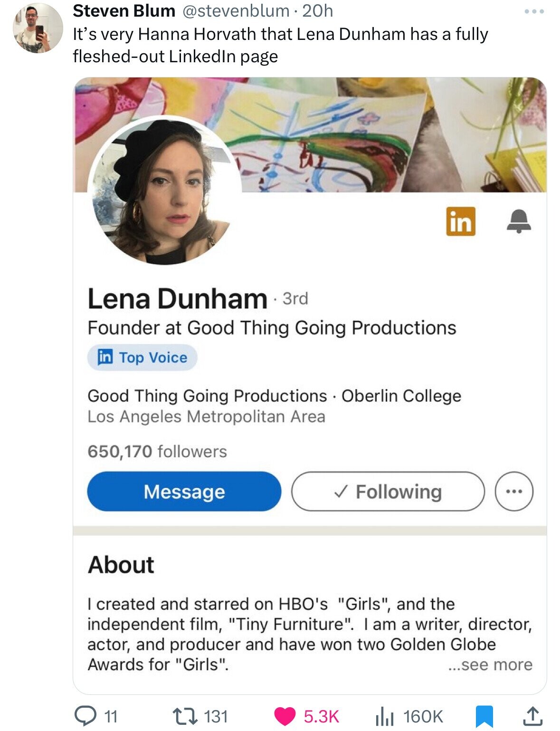The width and height of the screenshot is (560, 731).
Task: Open the 650,170 followers count
Action: 157,451
